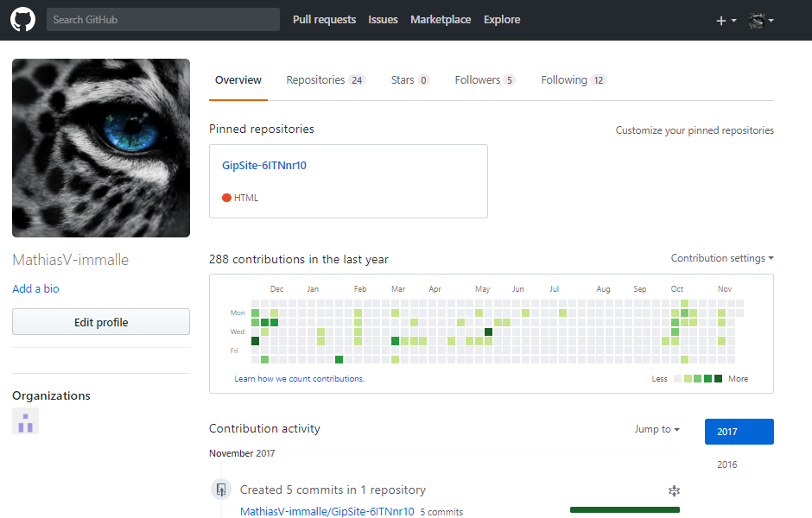Open the GipSite-6ITNnr10 pinned repository

click(x=264, y=166)
